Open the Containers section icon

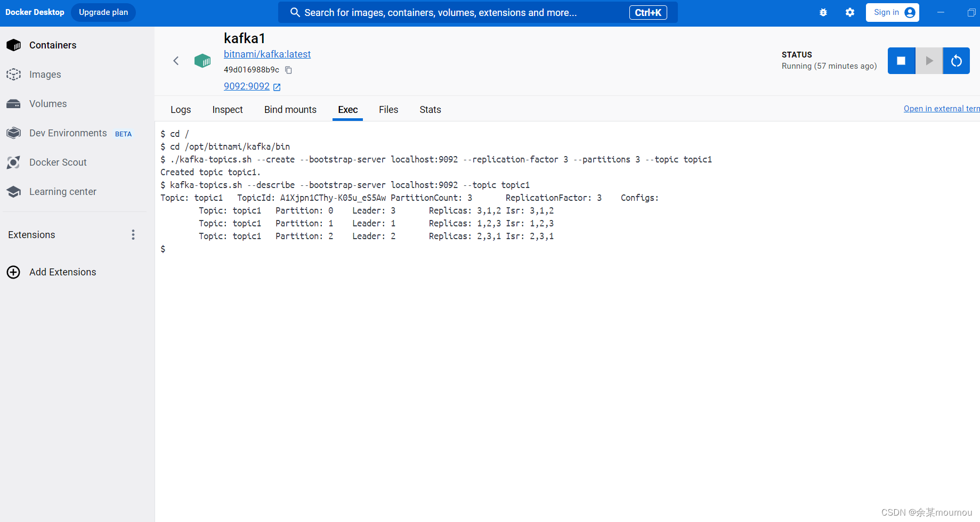click(14, 45)
